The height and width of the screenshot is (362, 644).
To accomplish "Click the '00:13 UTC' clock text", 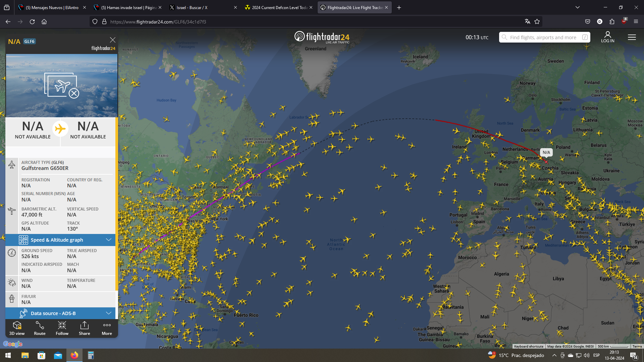I will (477, 37).
